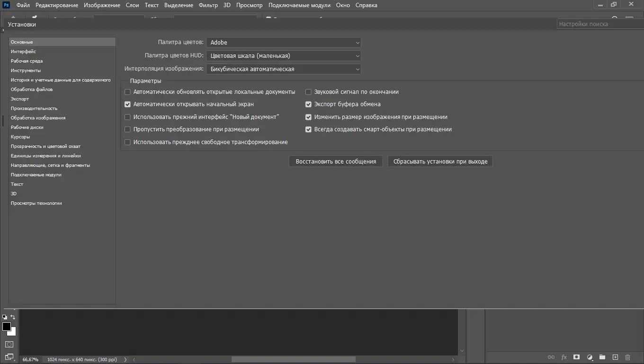The height and width of the screenshot is (364, 644).
Task: Select Прозрачность и цветовой охват category
Action: pos(62,146)
